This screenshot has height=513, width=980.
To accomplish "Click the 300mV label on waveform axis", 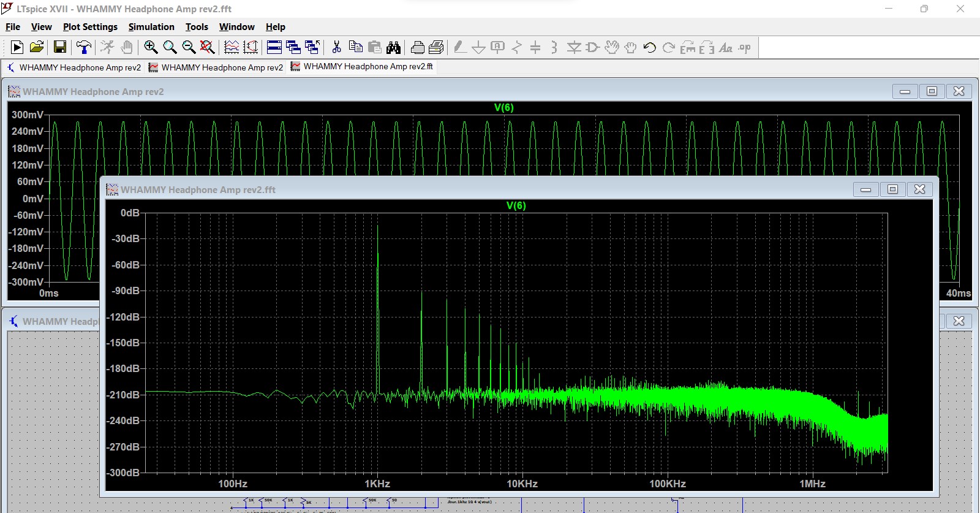I will click(x=28, y=115).
